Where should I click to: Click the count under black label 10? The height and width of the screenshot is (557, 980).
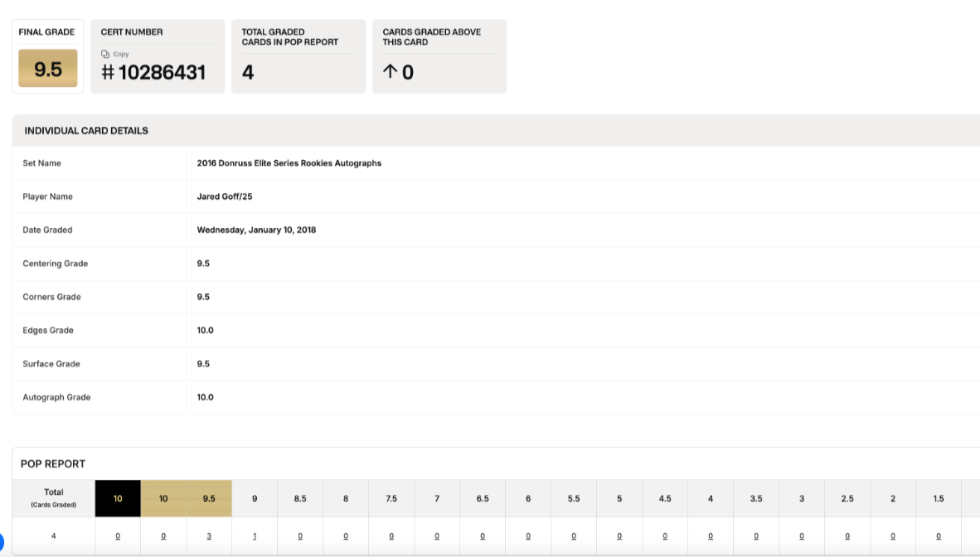118,536
